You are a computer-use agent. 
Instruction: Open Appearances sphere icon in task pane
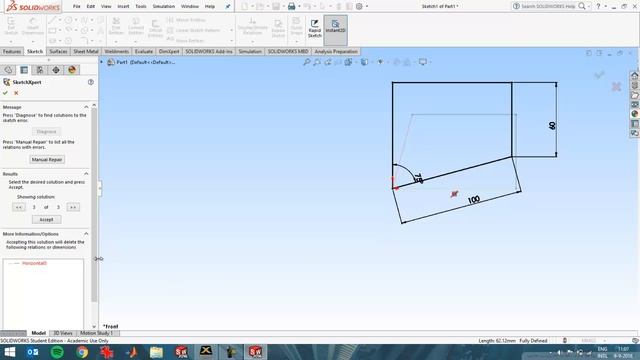(634, 114)
